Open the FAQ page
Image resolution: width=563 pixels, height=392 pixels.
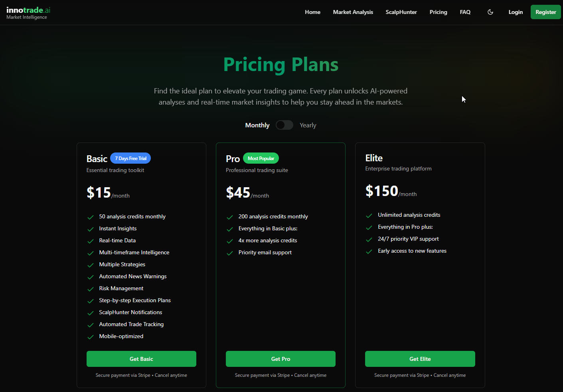pos(465,12)
